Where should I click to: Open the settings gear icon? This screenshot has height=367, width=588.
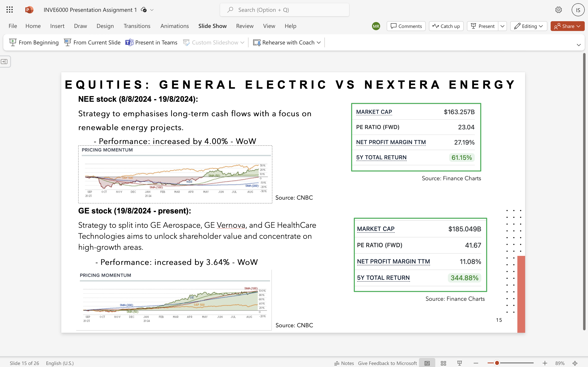(x=558, y=10)
